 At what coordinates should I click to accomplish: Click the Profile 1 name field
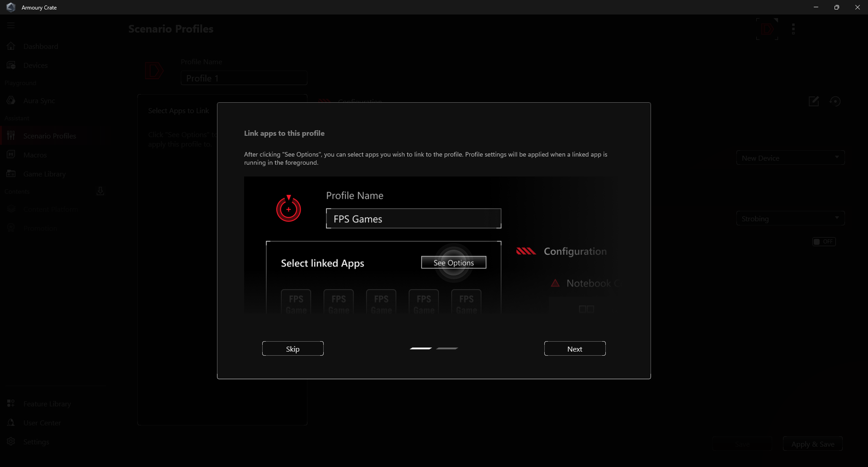click(244, 78)
